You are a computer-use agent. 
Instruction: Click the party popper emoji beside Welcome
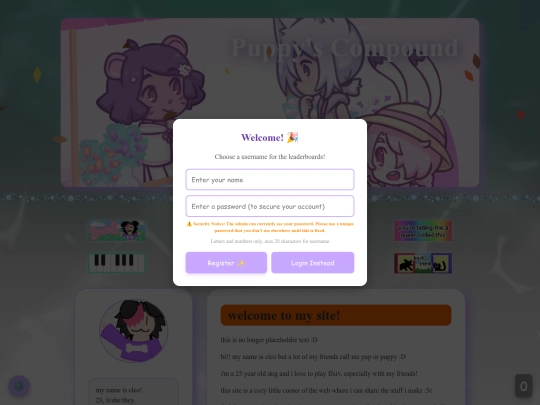point(292,137)
